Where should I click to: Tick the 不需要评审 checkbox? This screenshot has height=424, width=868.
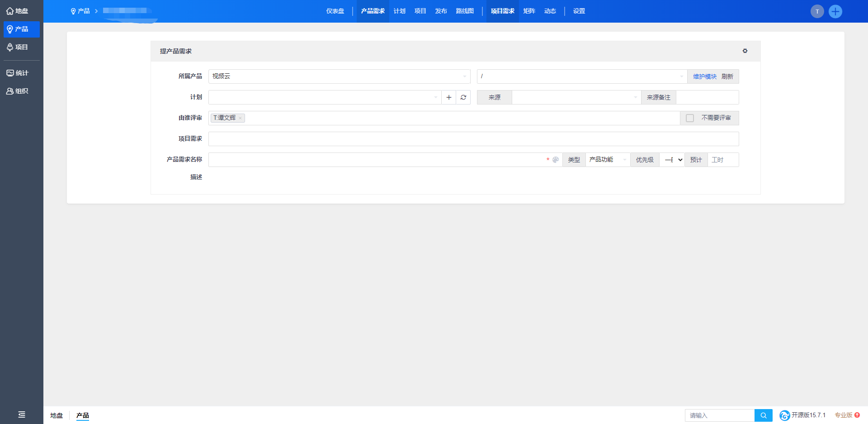[x=690, y=118]
